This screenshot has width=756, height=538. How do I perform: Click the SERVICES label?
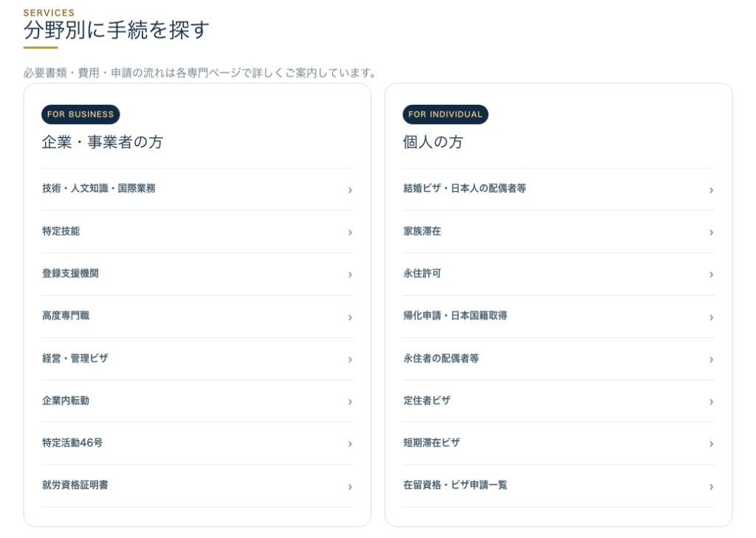click(x=49, y=13)
